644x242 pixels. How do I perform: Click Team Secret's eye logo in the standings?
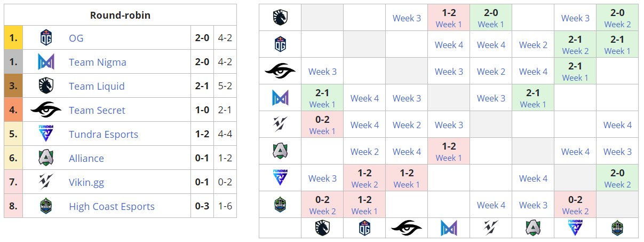(x=46, y=110)
